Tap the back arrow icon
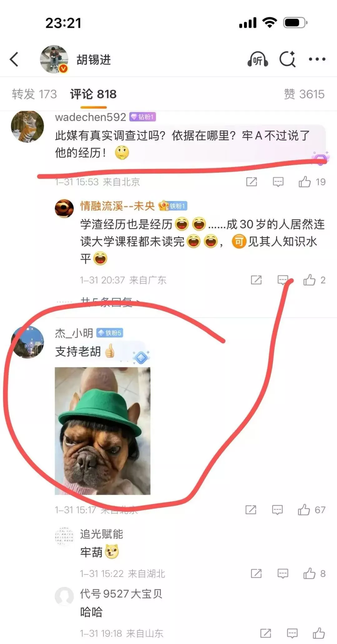This screenshot has width=337, height=644. point(14,59)
